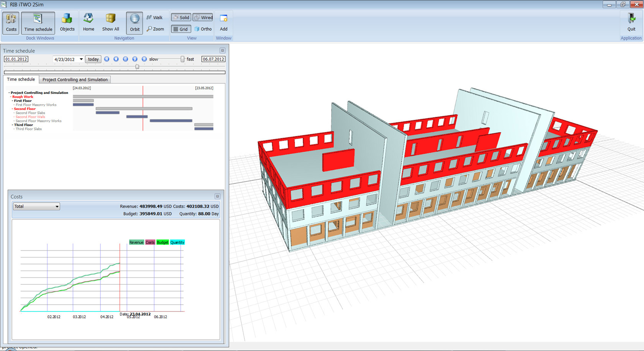Toggle the Grid display off
The height and width of the screenshot is (351, 644).
pos(181,29)
